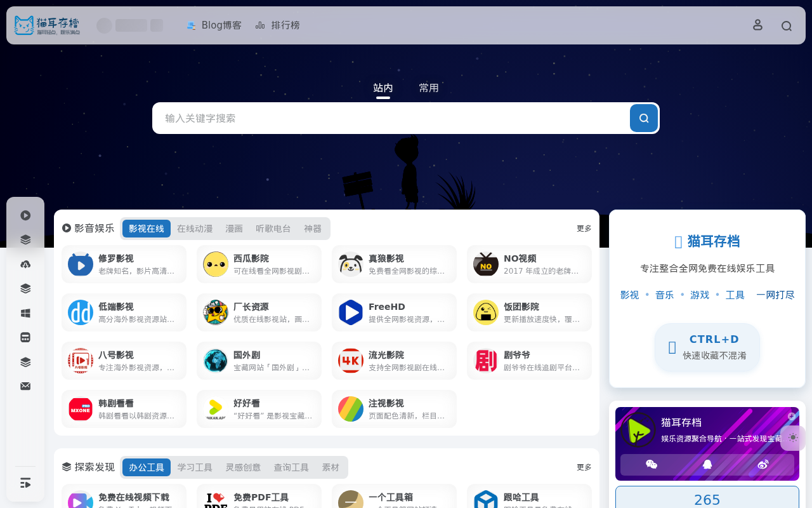The width and height of the screenshot is (812, 508).
Task: Toggle sidebar expand button at bottom left
Action: pos(25,483)
